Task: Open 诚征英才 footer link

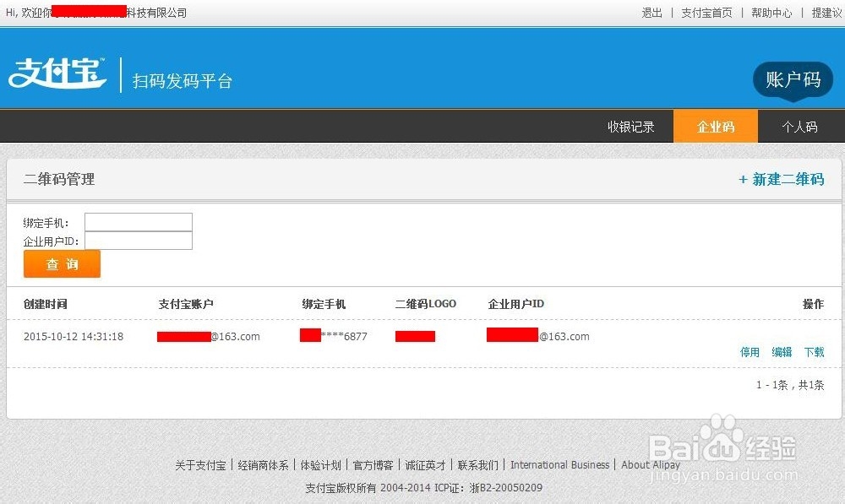Action: tap(425, 465)
